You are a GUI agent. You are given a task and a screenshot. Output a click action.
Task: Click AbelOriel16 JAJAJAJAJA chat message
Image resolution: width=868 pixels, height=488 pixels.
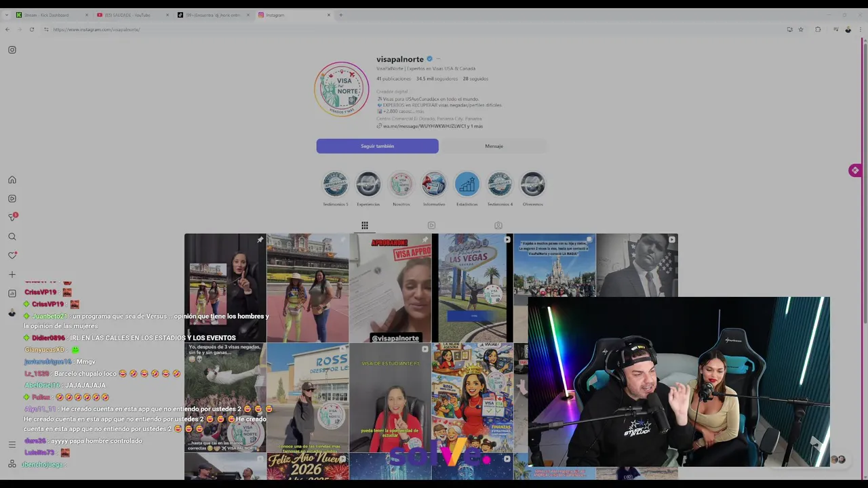point(65,385)
